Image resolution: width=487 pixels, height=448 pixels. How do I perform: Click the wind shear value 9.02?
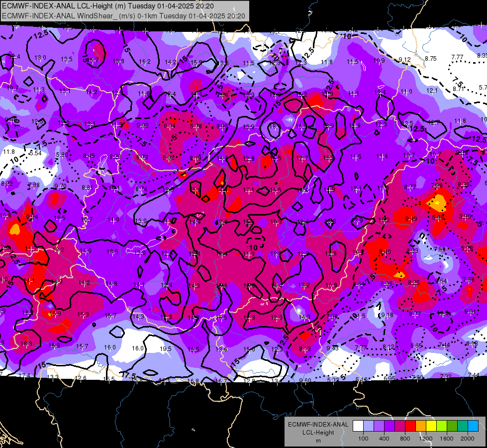[143, 125]
